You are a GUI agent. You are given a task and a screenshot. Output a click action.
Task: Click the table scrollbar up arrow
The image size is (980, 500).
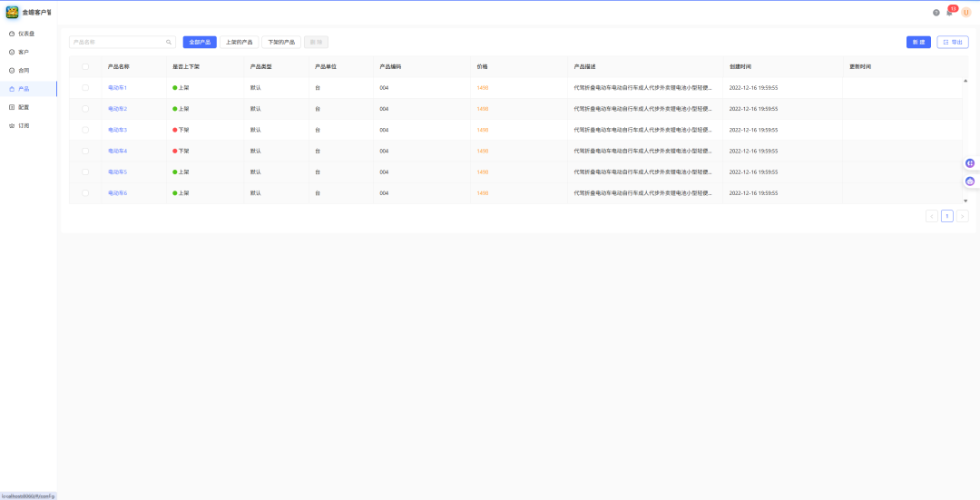[x=965, y=81]
